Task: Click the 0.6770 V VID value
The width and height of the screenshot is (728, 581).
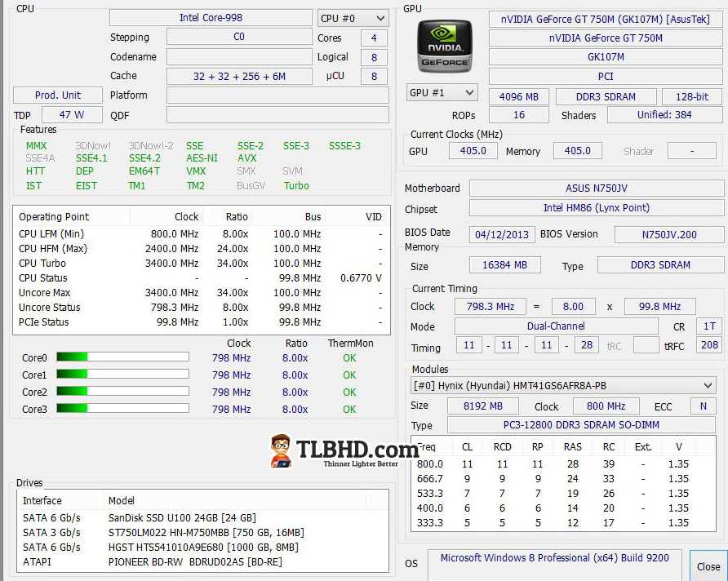Action: [x=361, y=278]
